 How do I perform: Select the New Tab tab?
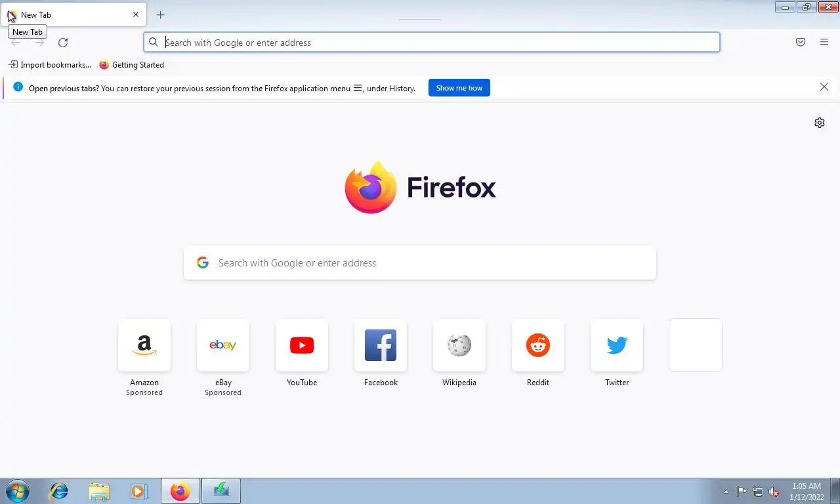click(73, 14)
